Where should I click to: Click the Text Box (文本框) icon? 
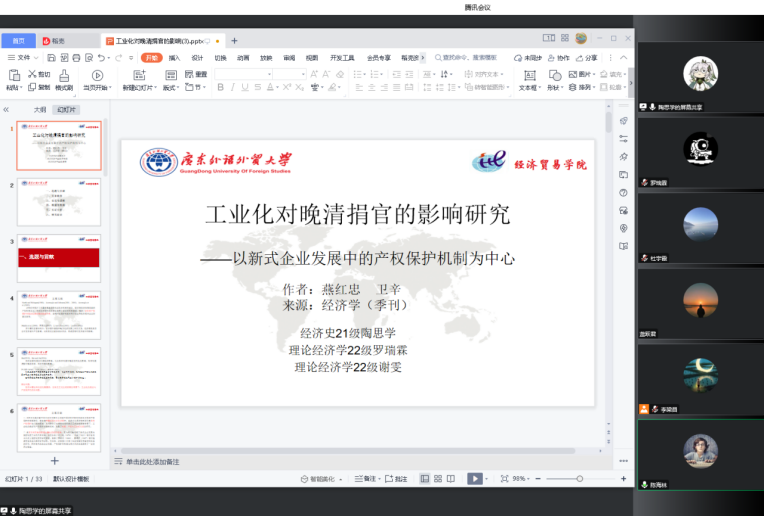pyautogui.click(x=528, y=75)
